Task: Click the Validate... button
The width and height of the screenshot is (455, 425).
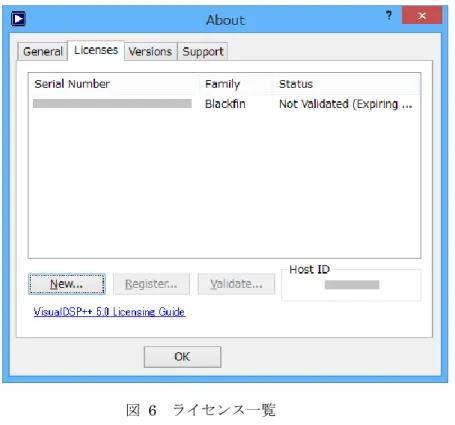Action: pos(236,284)
